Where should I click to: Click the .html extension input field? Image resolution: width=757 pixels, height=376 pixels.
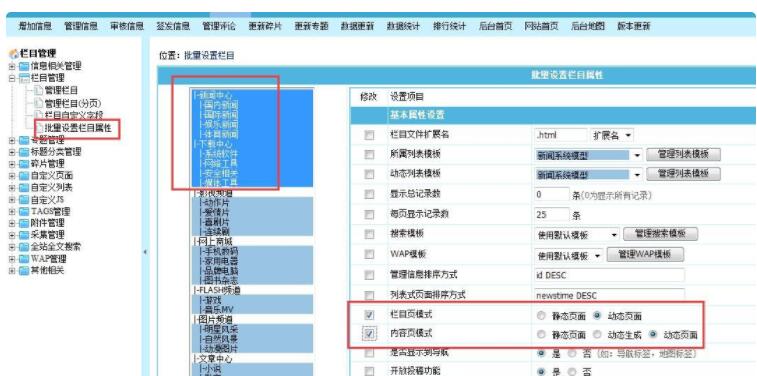point(561,136)
